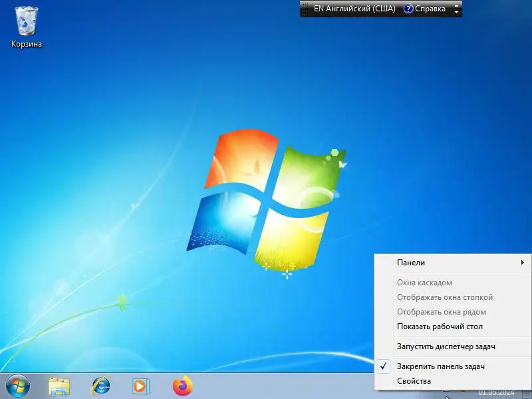Open the Recycle Bin (Корзина) desktop icon

click(x=27, y=27)
